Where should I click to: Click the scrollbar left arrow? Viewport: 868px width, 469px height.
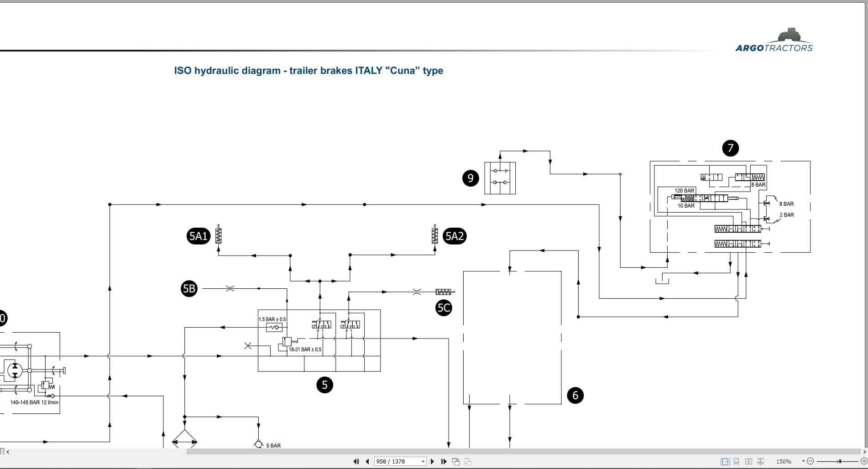(8, 452)
